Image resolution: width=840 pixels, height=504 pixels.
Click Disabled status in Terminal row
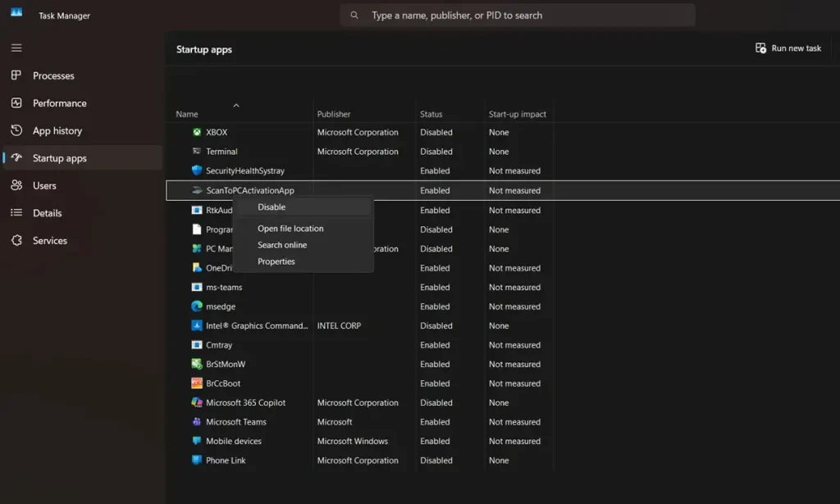pyautogui.click(x=436, y=152)
